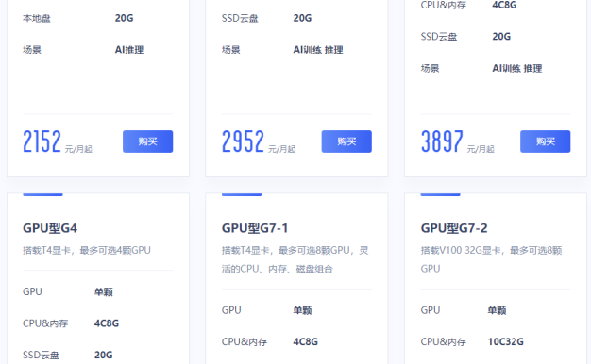Click 20G value in 2952 plan card

tap(302, 18)
